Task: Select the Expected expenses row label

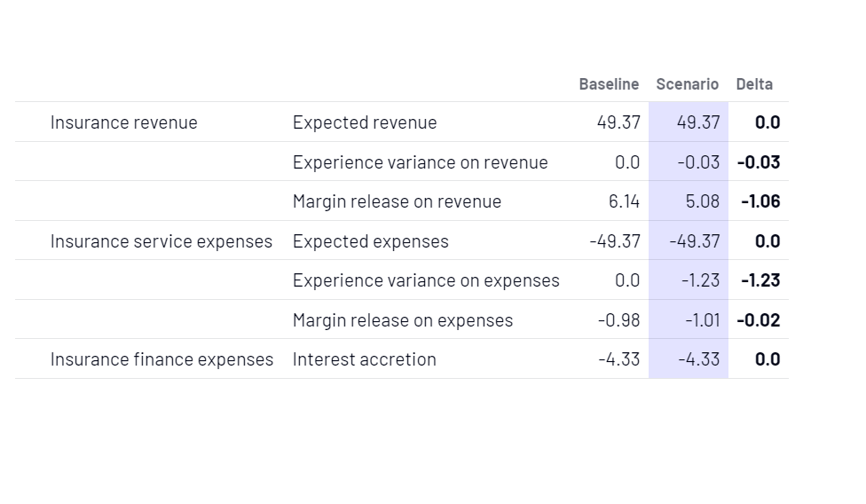Action: 371,241
